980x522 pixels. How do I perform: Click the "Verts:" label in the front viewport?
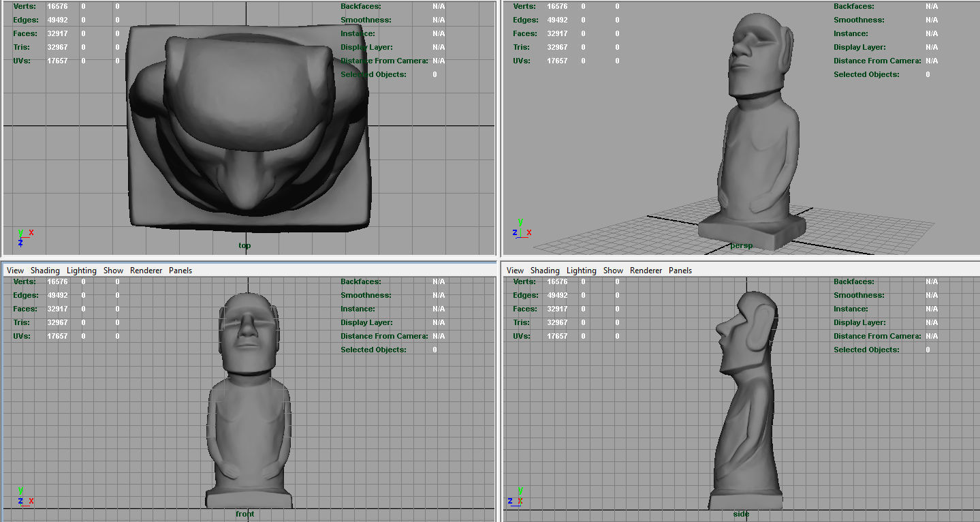coord(25,281)
